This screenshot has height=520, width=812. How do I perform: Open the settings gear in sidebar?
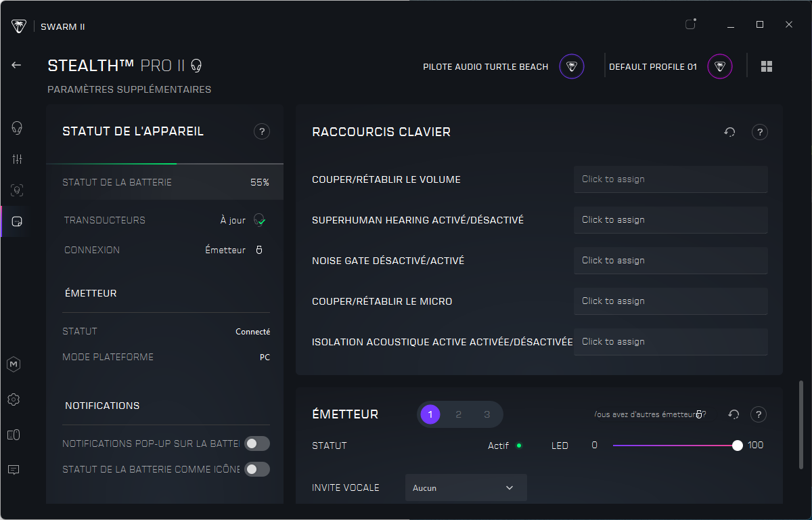click(x=14, y=399)
